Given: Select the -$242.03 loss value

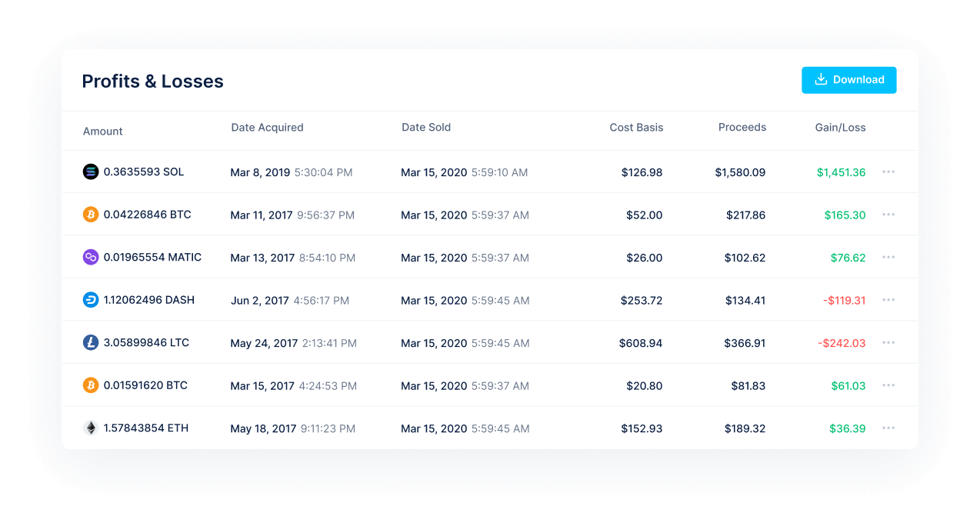Looking at the screenshot, I should [x=842, y=343].
